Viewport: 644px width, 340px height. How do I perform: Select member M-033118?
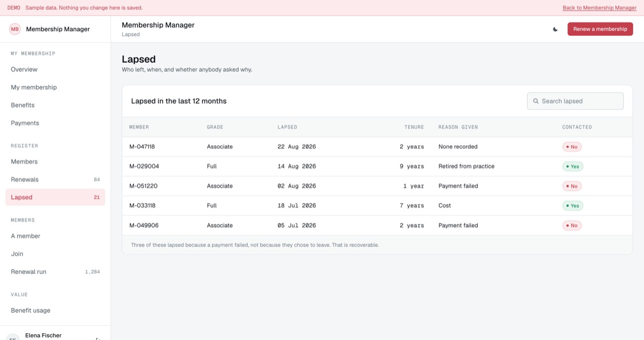click(143, 205)
